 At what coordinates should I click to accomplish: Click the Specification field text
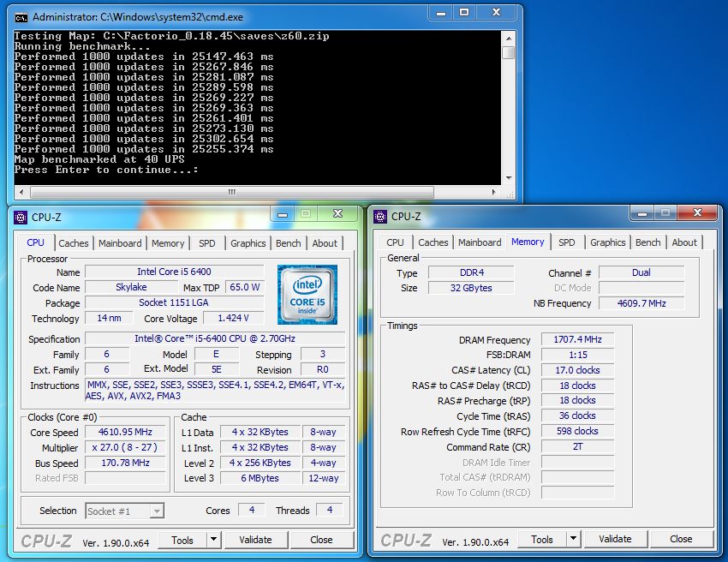tap(215, 338)
